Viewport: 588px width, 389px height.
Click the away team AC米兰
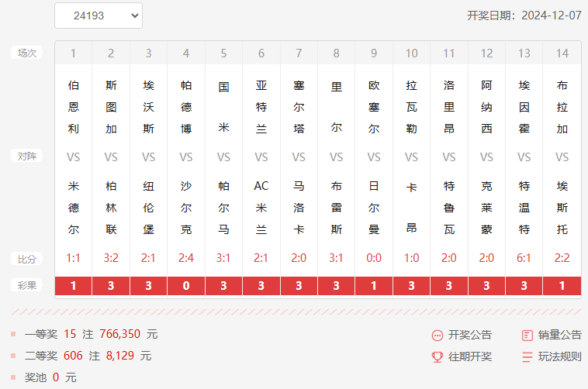261,207
